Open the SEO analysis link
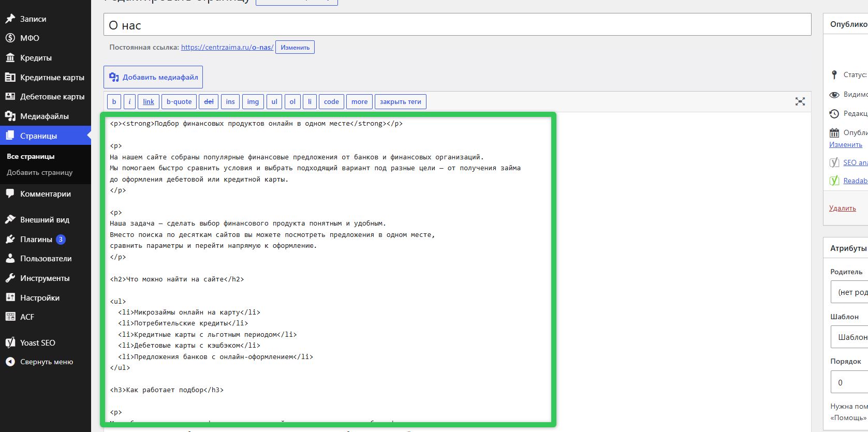 [x=855, y=162]
